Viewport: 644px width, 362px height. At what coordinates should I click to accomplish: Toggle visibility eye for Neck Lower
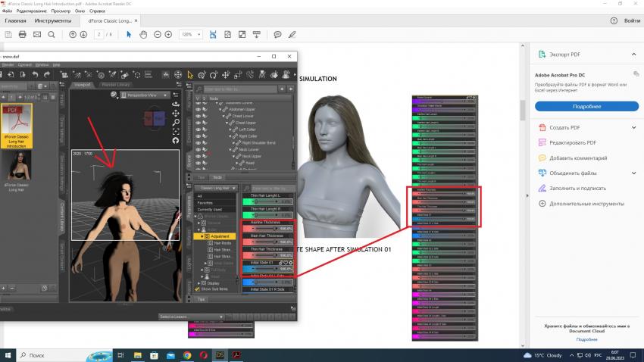[198, 149]
